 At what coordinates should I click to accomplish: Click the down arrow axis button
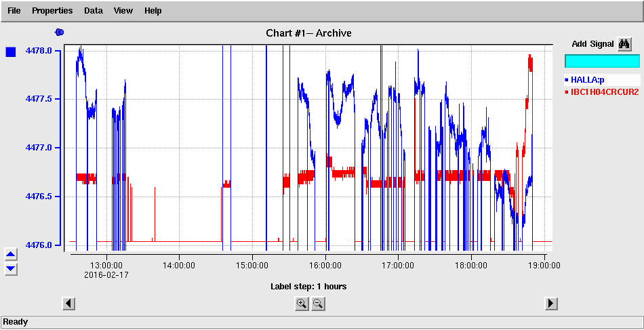11,269
